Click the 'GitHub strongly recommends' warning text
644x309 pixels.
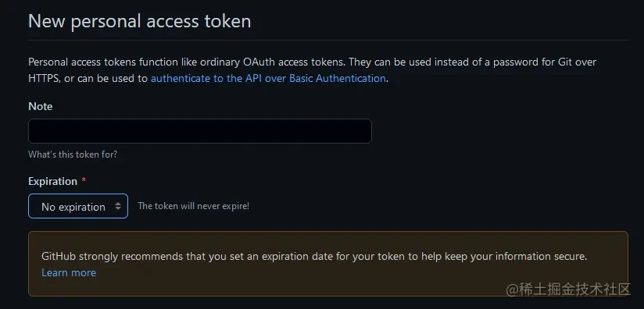coord(314,257)
